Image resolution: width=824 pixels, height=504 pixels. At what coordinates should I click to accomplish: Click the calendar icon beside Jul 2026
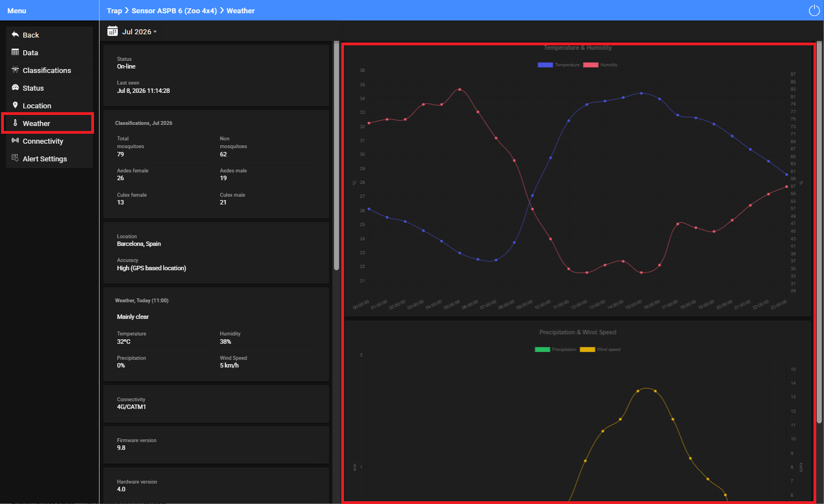pos(112,31)
